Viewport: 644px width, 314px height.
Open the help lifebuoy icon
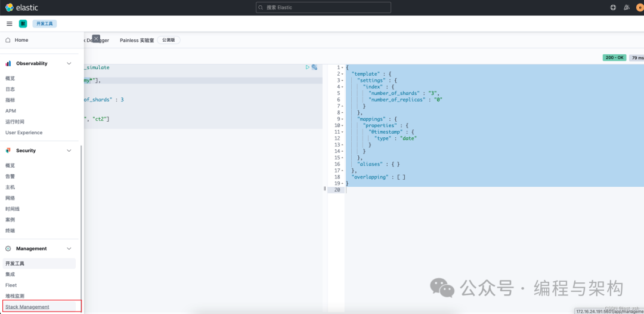pyautogui.click(x=613, y=7)
